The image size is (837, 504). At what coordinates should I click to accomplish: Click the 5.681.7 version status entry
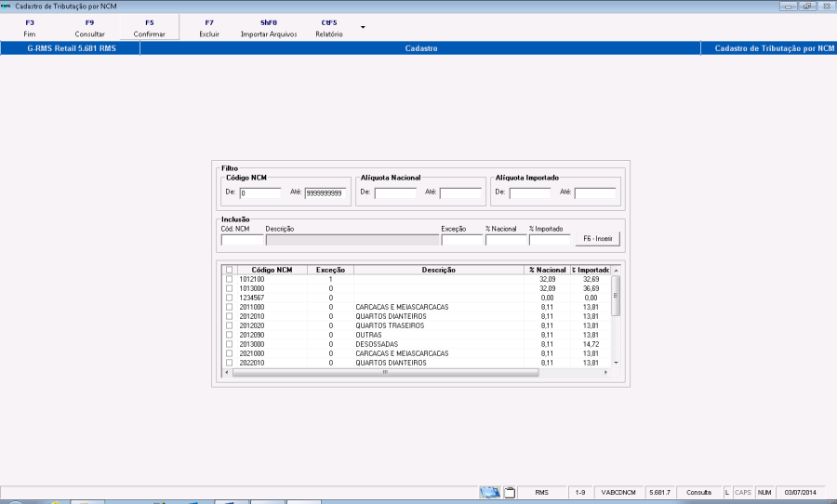[659, 492]
